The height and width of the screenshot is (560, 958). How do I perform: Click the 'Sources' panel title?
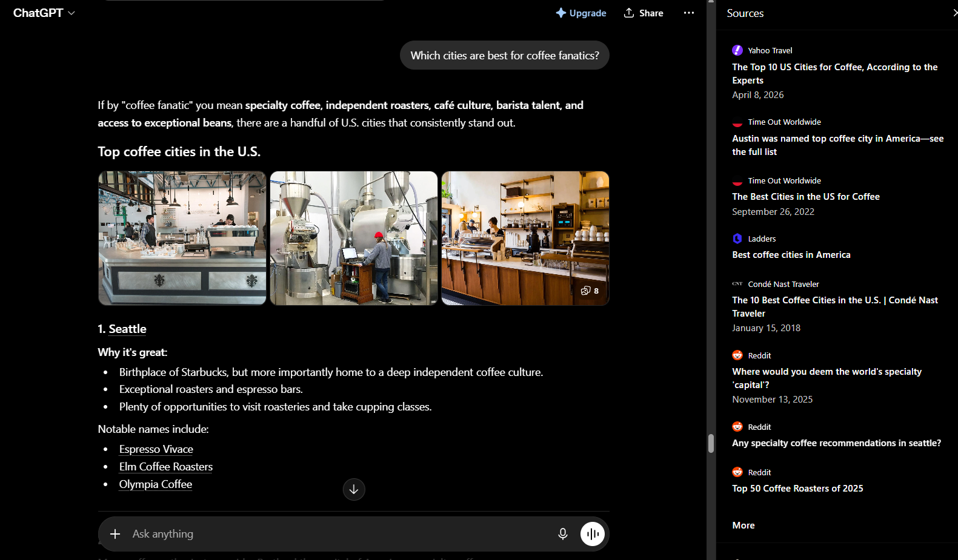(745, 13)
